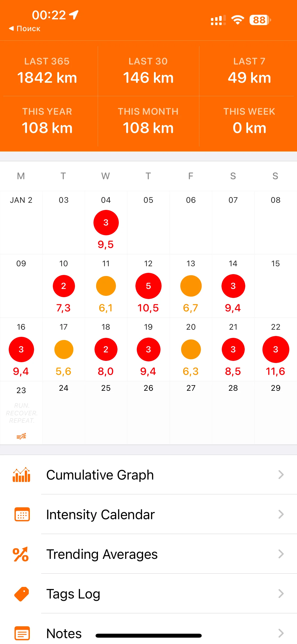This screenshot has height=644, width=297.
Task: Tap the Cumulative Graph bar chart icon
Action: pos(21,475)
